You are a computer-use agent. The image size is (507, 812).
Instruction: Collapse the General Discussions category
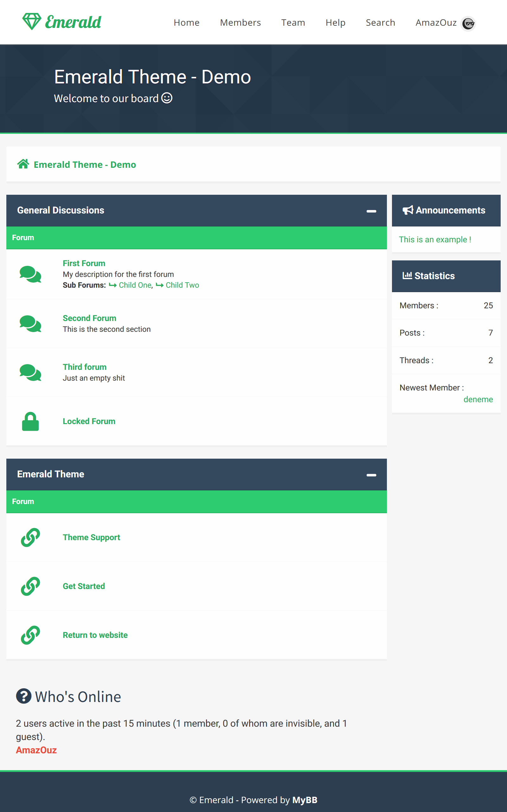(371, 211)
